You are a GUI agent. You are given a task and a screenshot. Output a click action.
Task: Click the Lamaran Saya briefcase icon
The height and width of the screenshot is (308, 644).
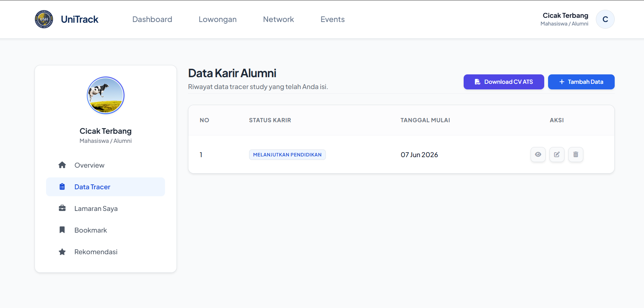(x=62, y=208)
